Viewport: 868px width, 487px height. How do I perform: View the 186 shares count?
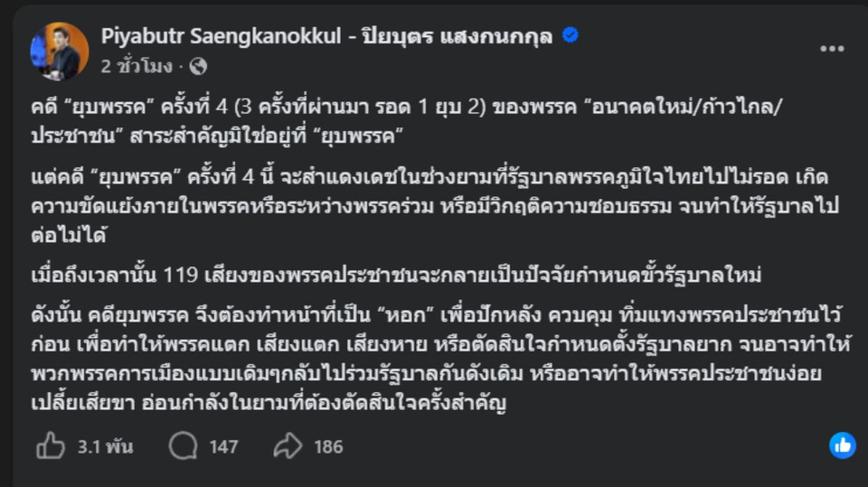328,446
